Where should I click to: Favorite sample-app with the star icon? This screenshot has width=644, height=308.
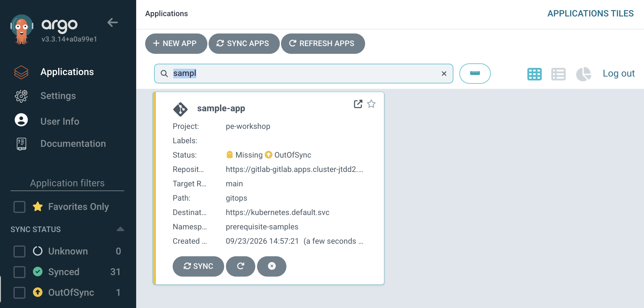(x=371, y=104)
